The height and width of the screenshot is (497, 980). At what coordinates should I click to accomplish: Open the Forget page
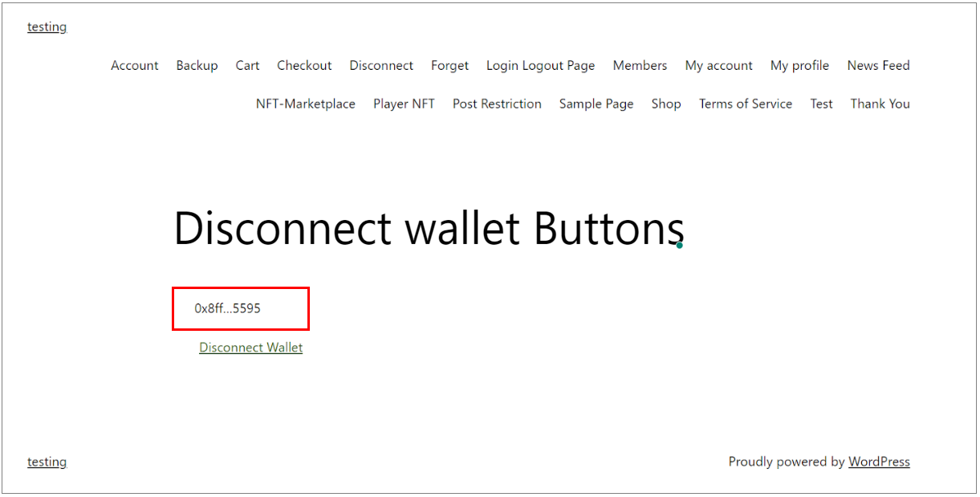[x=449, y=66]
